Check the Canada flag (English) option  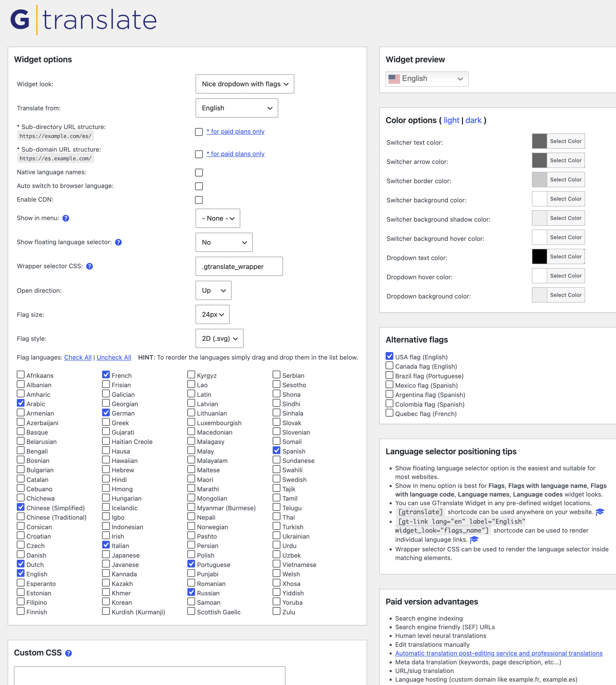[389, 365]
